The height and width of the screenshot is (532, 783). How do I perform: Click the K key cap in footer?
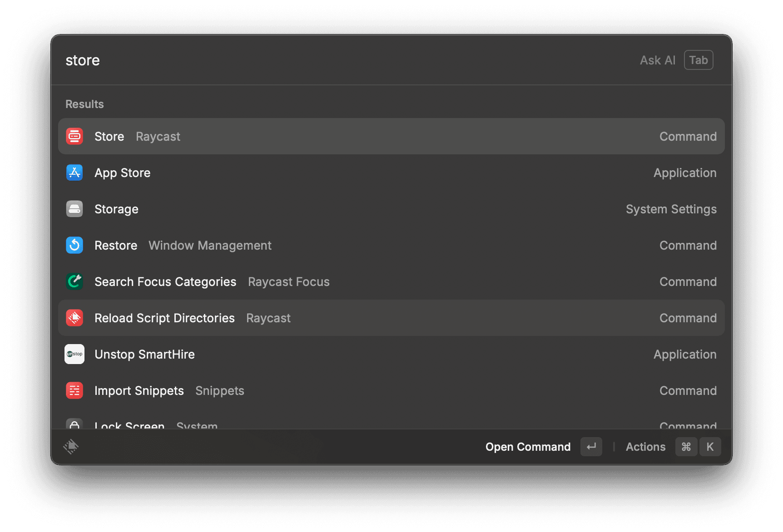[x=710, y=447]
